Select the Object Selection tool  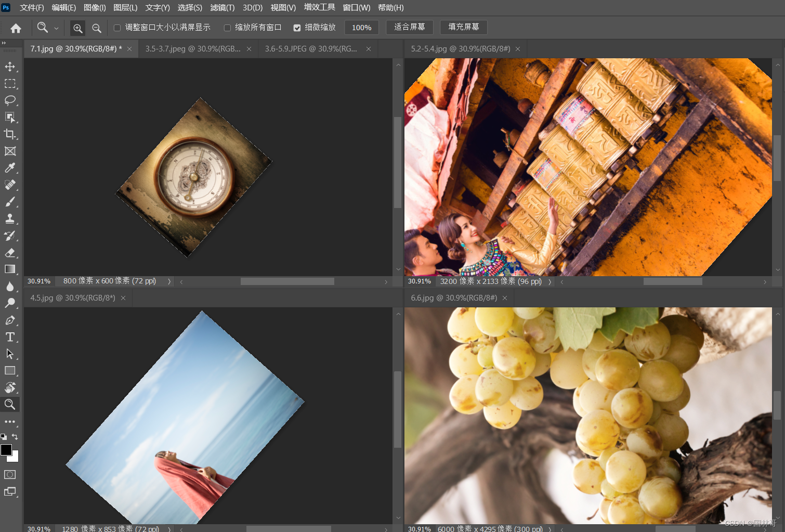(10, 118)
